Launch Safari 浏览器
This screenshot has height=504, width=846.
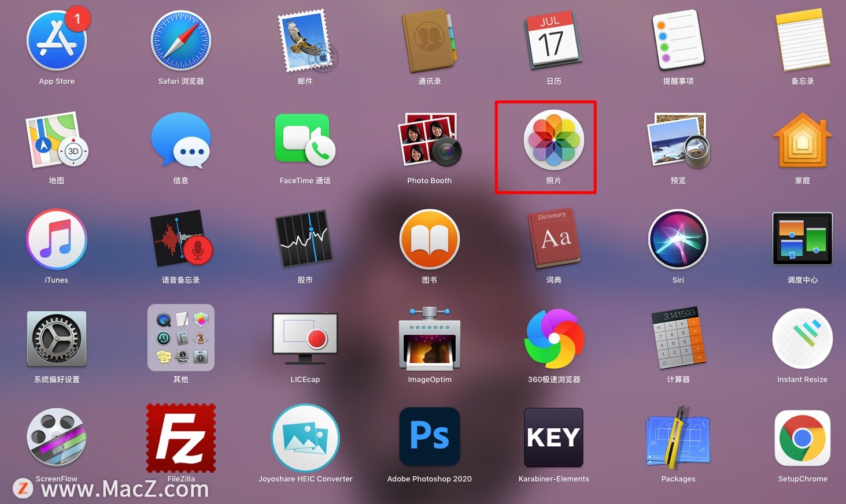[x=181, y=42]
